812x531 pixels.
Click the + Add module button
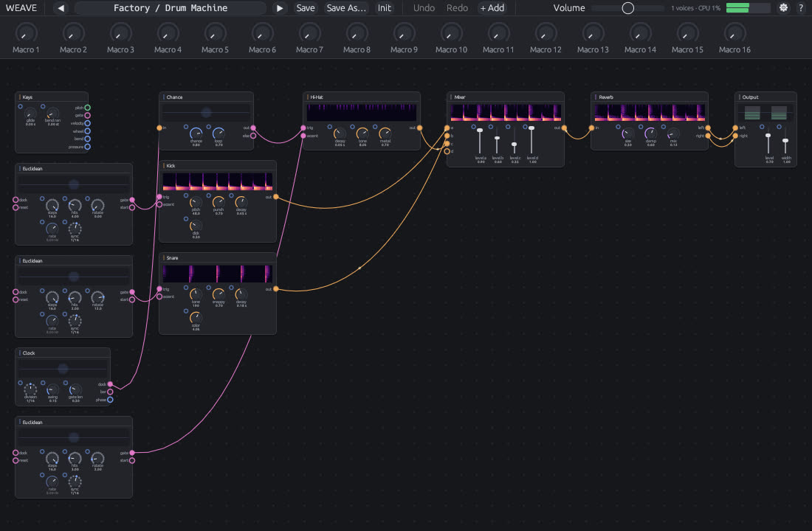pyautogui.click(x=492, y=8)
